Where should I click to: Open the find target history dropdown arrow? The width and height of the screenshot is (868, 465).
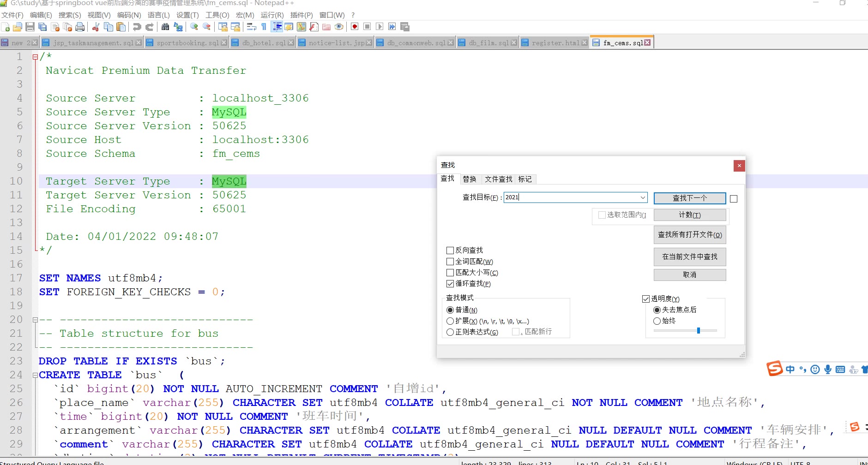click(643, 197)
